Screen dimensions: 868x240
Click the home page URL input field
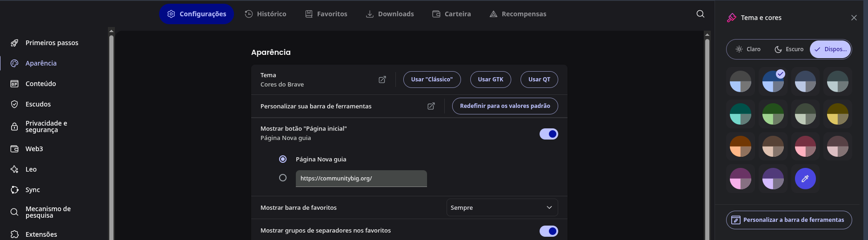point(361,179)
